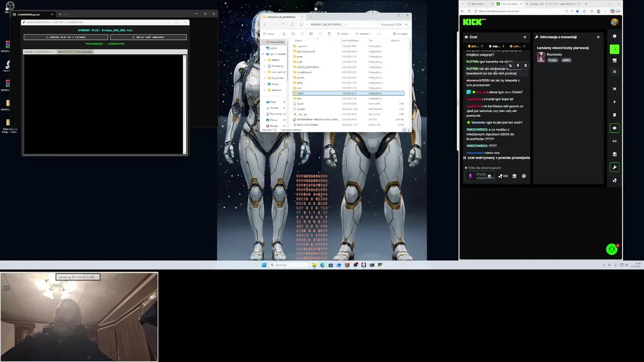
Task: Click MONOLIT_IBI_ENTERPRISE in the Explorer address bar
Action: point(326,25)
